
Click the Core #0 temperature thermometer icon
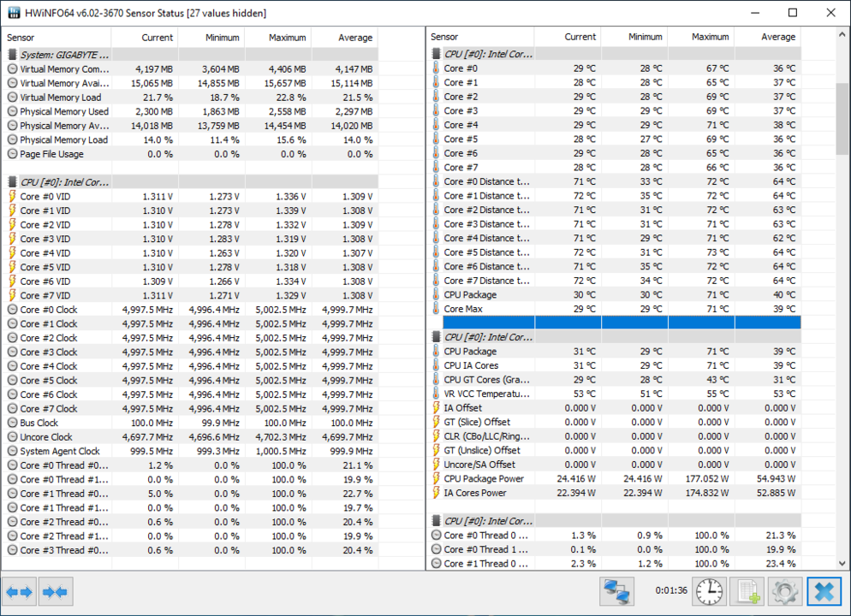tap(436, 68)
